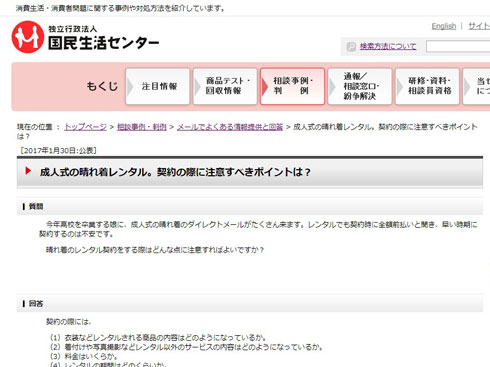
Task: Open the 注目情報 menu tab
Action: click(158, 86)
